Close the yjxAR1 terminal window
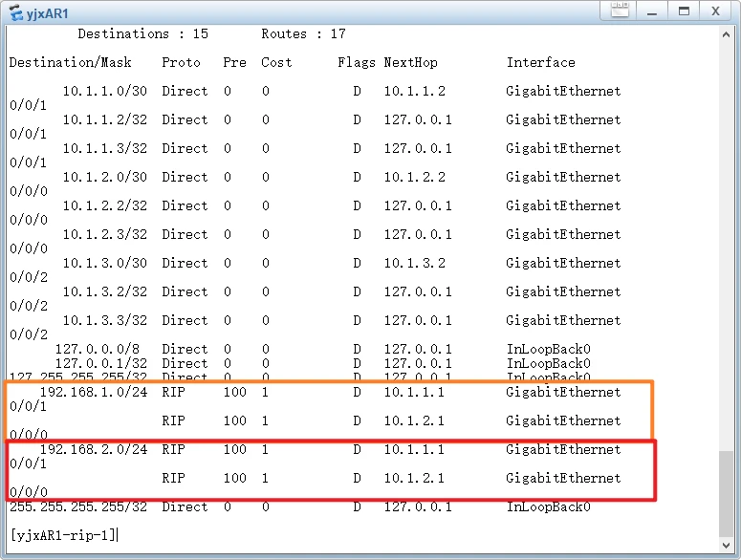Image resolution: width=741 pixels, height=560 pixels. (715, 11)
